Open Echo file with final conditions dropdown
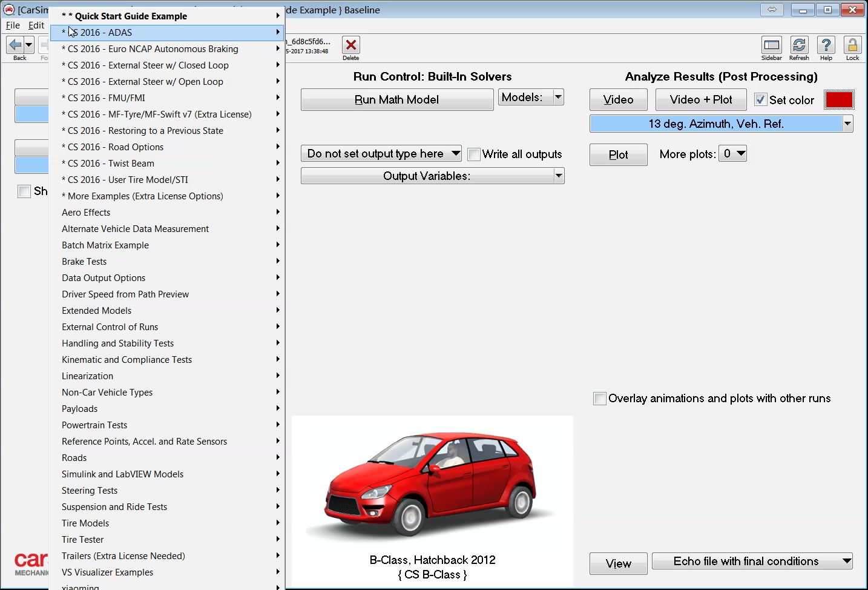 [752, 562]
